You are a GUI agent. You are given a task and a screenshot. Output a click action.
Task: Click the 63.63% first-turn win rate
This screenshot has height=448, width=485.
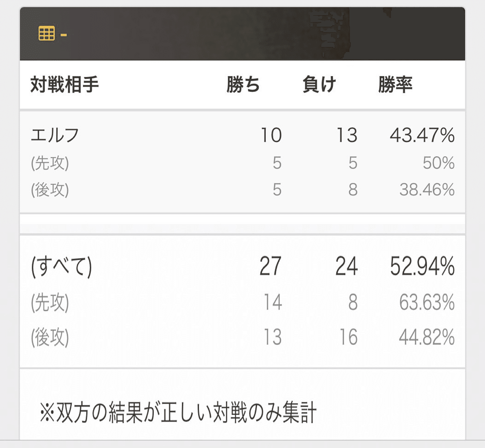click(x=427, y=302)
